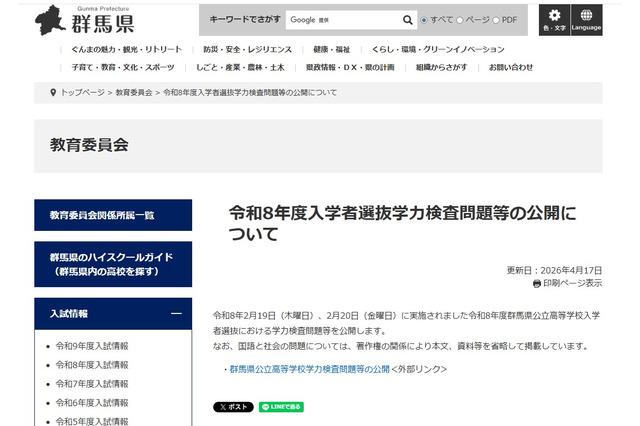
Task: Click the printer icon for 印刷ページ表示
Action: tap(537, 284)
